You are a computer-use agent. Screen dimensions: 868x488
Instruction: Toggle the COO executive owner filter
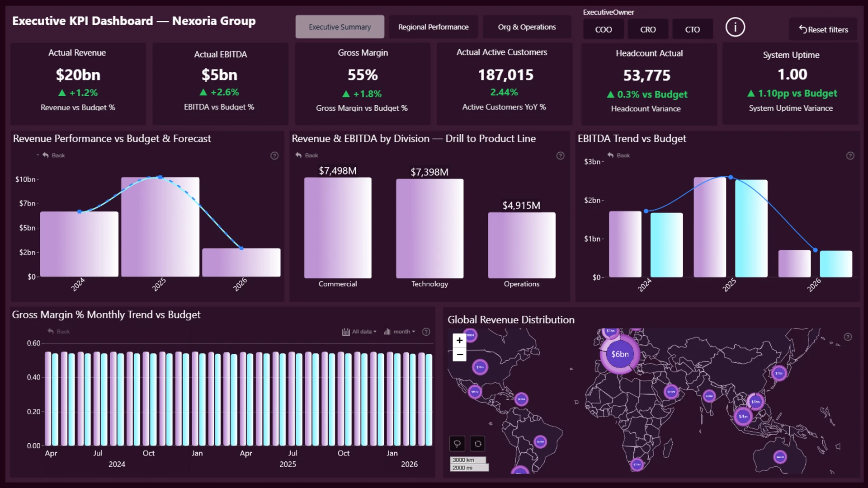pos(603,29)
